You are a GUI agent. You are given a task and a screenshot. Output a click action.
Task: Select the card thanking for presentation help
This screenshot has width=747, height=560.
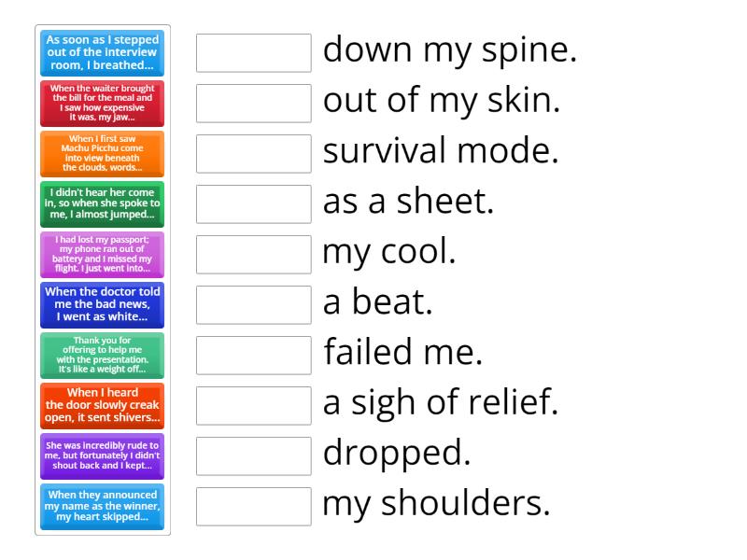point(102,356)
